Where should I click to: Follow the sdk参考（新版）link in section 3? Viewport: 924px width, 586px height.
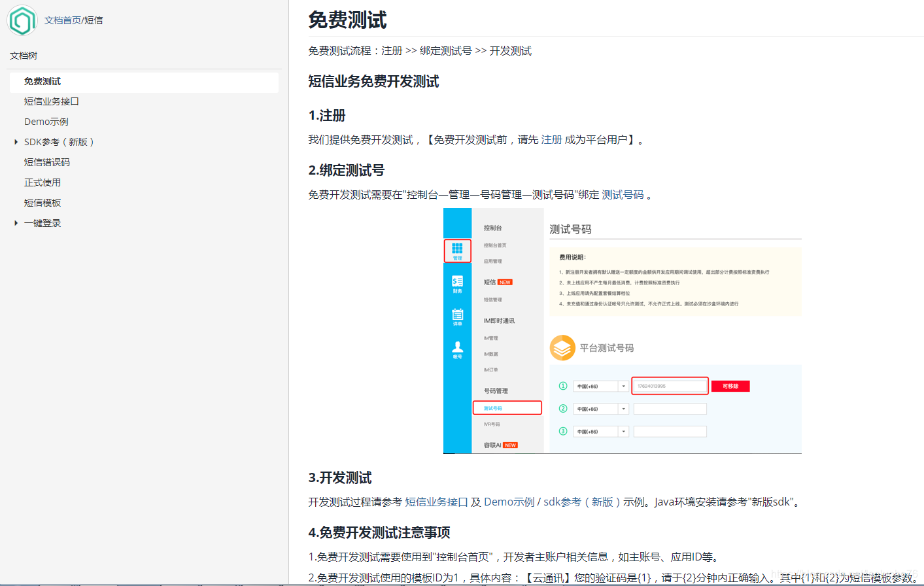click(582, 502)
